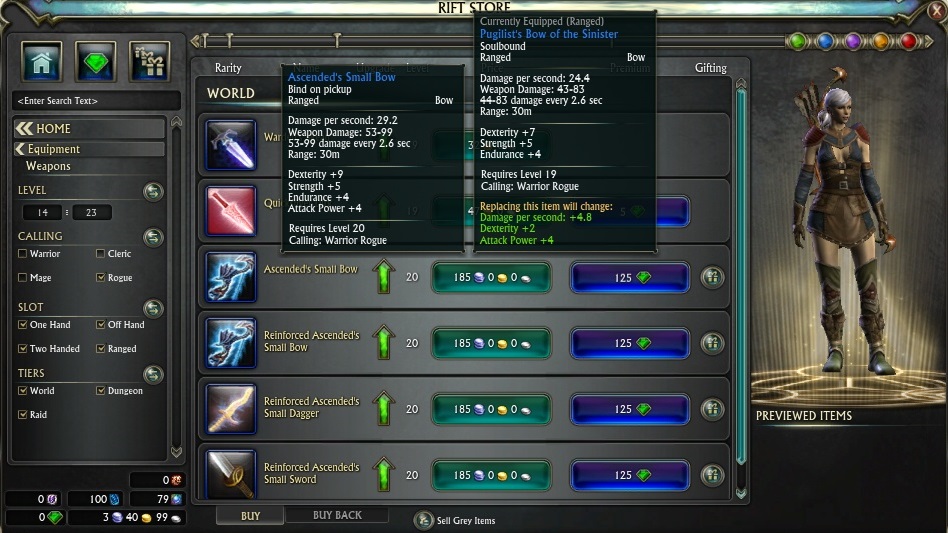Click the green gem credits icon button

96,62
